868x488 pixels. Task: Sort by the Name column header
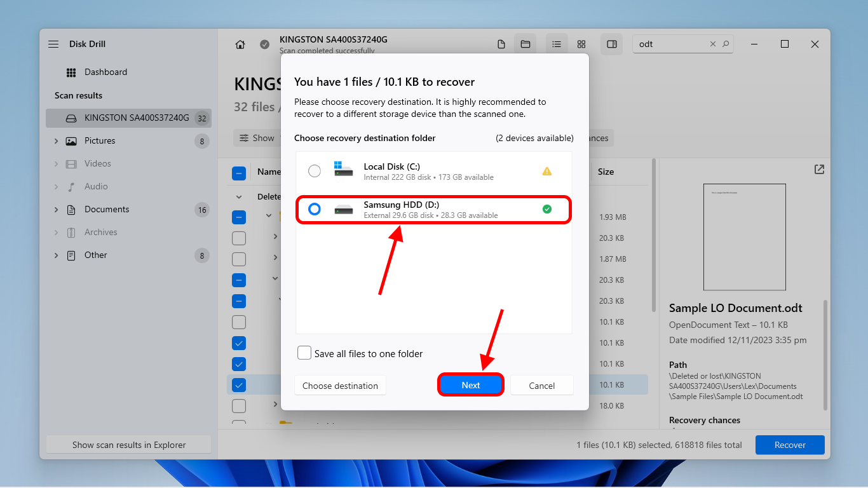[x=269, y=172]
